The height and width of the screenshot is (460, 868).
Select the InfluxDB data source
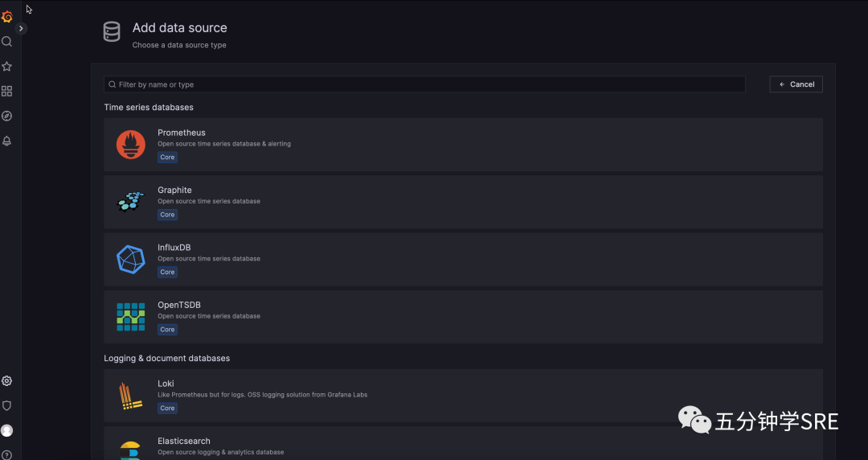[x=464, y=260]
